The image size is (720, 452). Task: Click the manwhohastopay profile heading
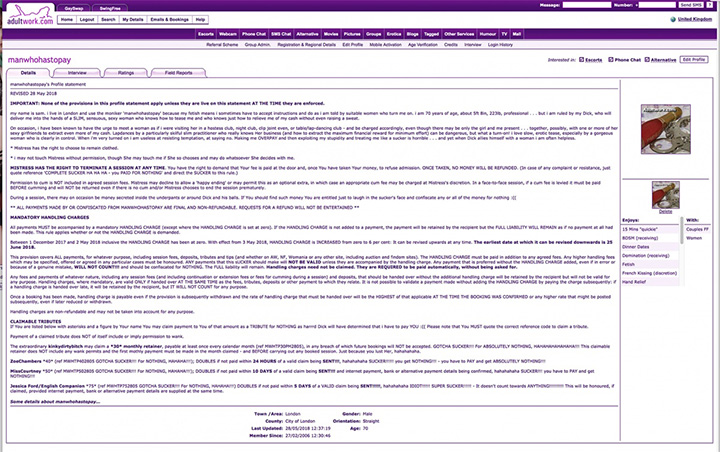tap(39, 60)
